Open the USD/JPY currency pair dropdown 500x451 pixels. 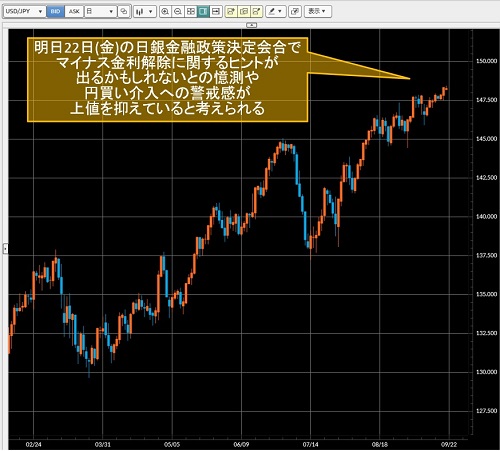[x=25, y=11]
